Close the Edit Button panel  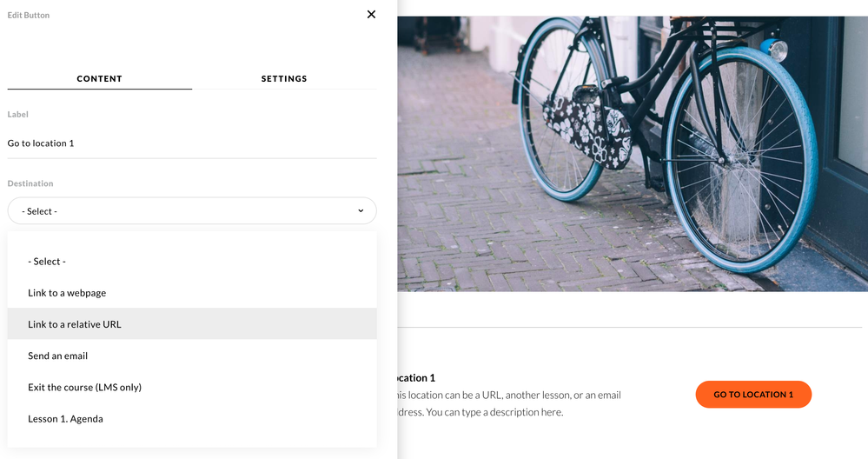371,14
